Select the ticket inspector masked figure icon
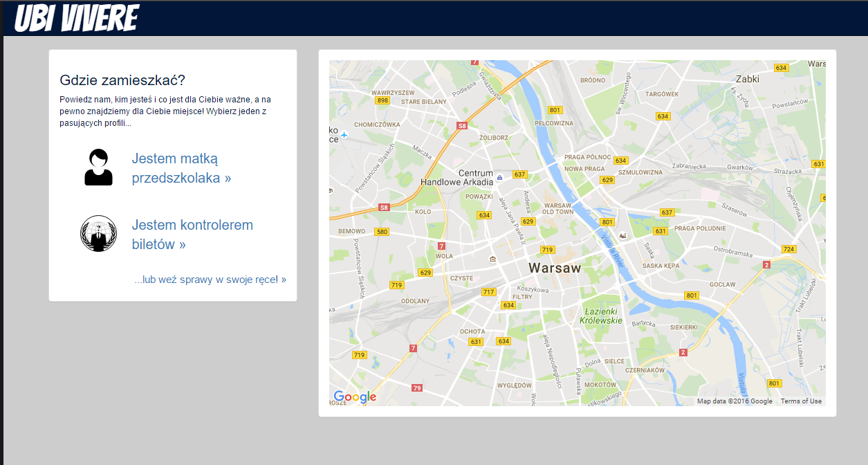This screenshot has height=465, width=868. (x=98, y=234)
